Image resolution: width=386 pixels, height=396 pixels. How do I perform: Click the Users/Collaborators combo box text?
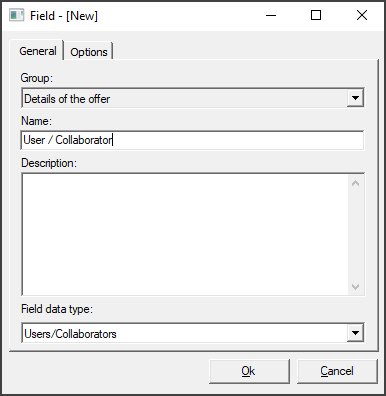click(x=70, y=334)
